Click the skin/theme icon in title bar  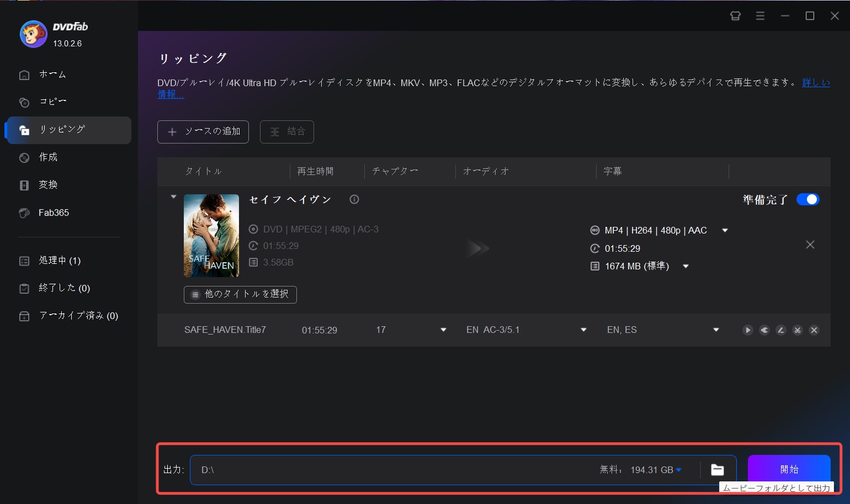click(735, 16)
